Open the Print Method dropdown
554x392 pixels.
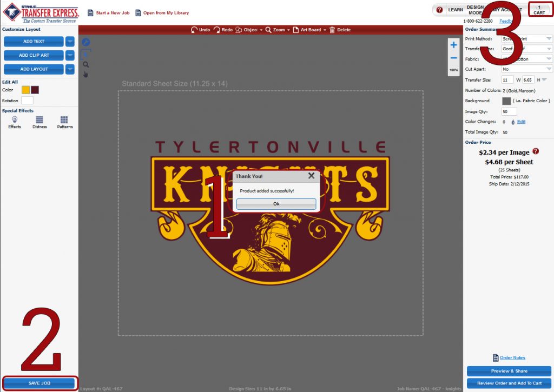coord(548,38)
